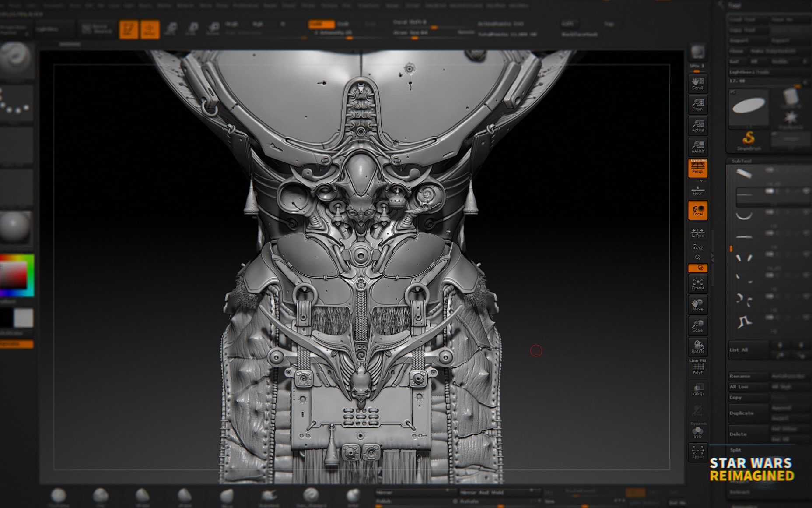The width and height of the screenshot is (812, 508).
Task: Collapse the SubTool panel header
Action: pyautogui.click(x=742, y=161)
